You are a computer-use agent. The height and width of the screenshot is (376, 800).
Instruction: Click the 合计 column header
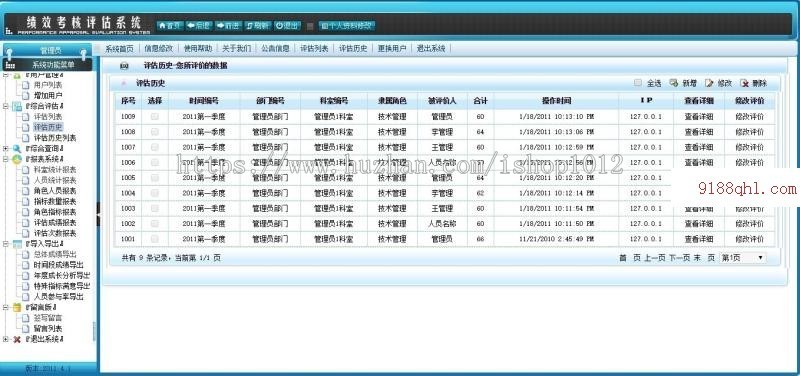(x=480, y=101)
